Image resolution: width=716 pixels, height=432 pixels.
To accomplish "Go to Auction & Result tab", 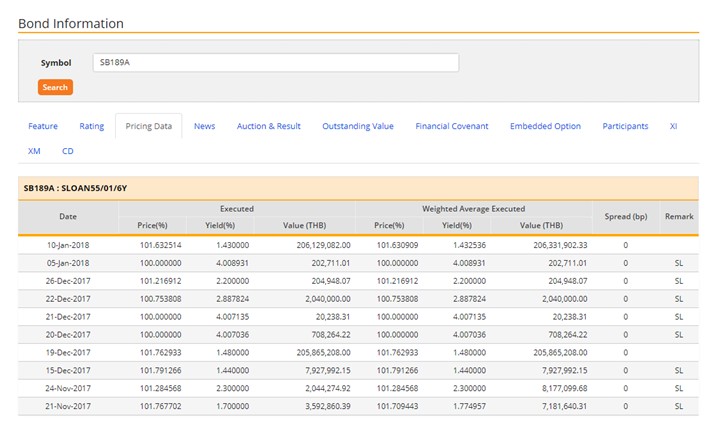I will point(268,126).
